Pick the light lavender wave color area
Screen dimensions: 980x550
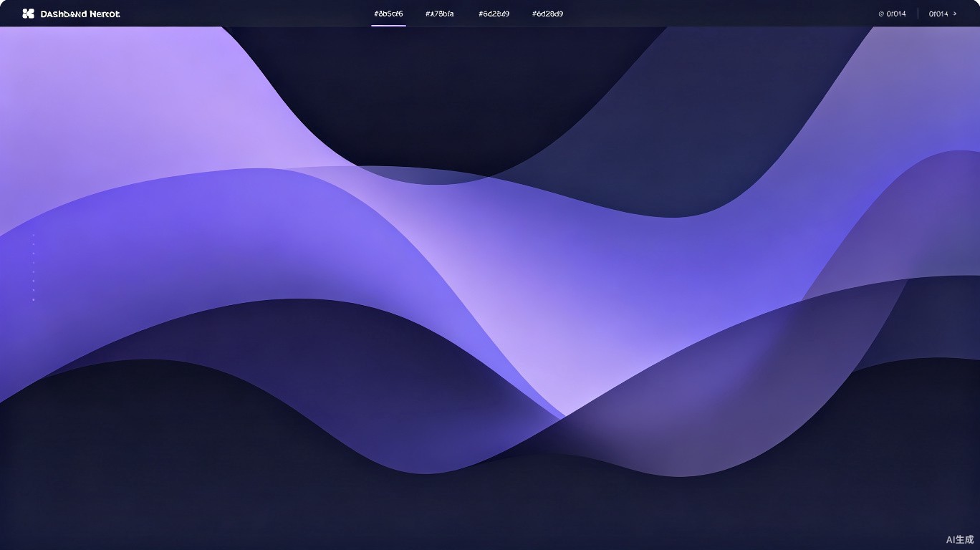[x=143, y=100]
